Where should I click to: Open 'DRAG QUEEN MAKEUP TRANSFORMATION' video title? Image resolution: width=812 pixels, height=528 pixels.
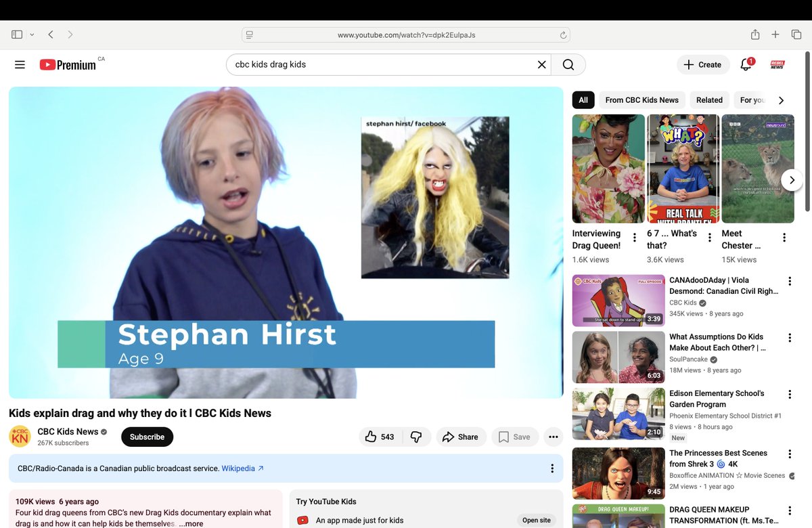pyautogui.click(x=724, y=515)
